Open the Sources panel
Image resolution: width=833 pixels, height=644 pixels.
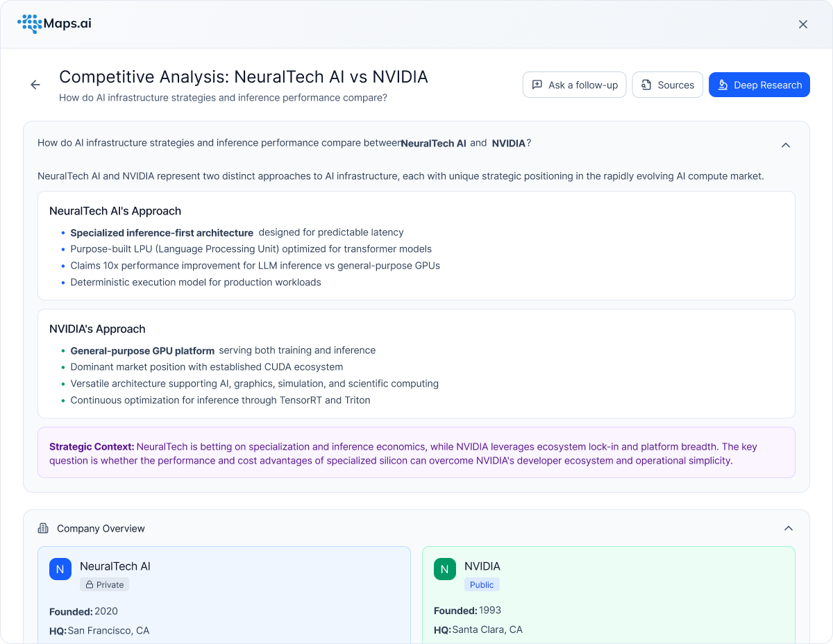point(667,85)
